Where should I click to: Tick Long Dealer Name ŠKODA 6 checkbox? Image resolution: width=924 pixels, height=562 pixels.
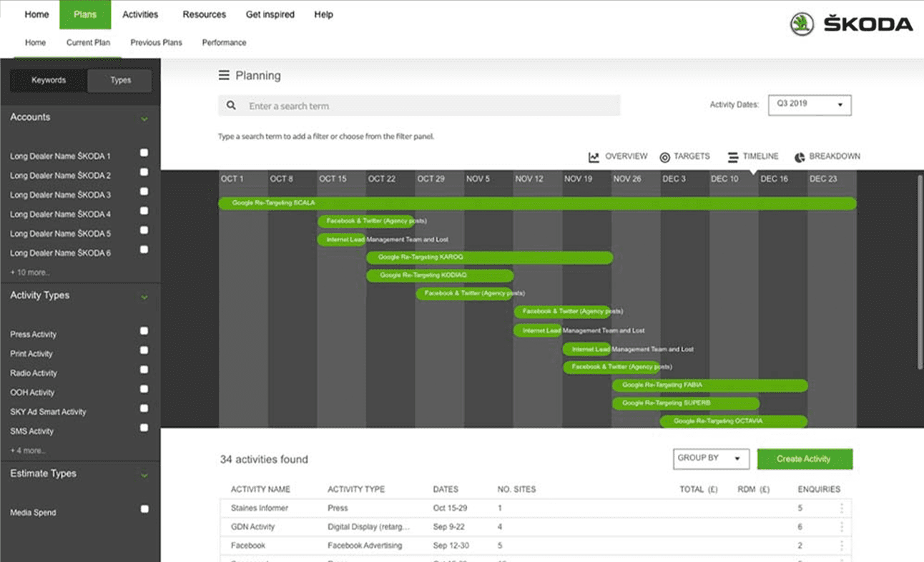[x=144, y=250]
